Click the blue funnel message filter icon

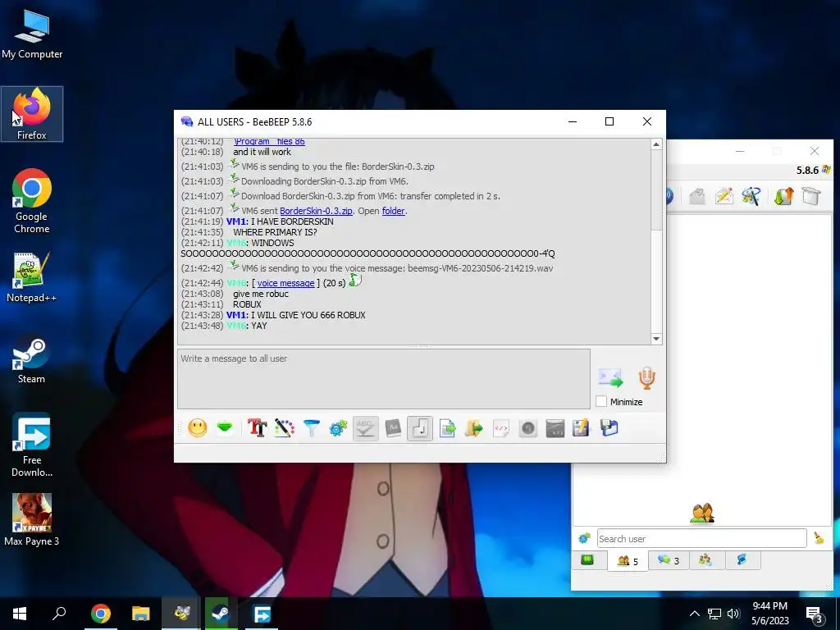[x=311, y=428]
